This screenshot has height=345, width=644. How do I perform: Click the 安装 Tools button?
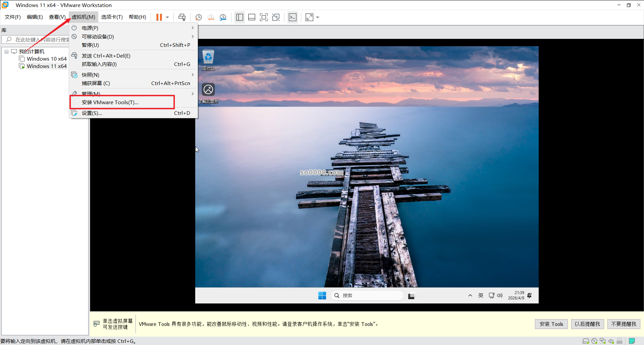tap(551, 324)
